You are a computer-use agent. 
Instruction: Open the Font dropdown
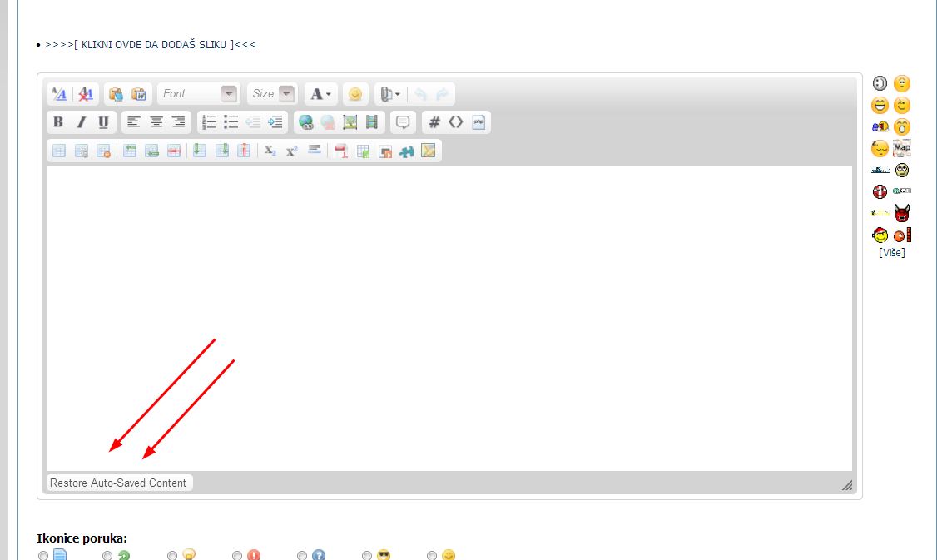(200, 94)
